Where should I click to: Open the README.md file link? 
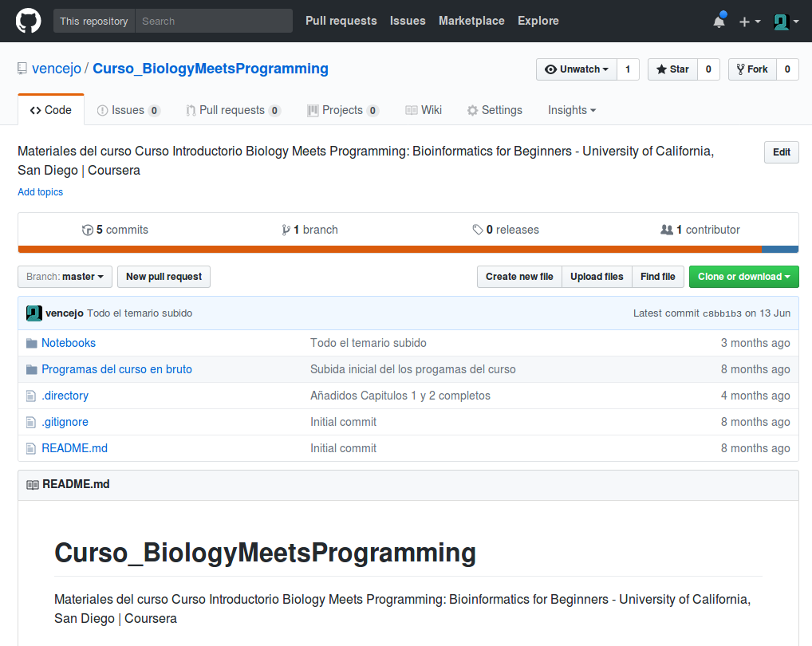74,449
